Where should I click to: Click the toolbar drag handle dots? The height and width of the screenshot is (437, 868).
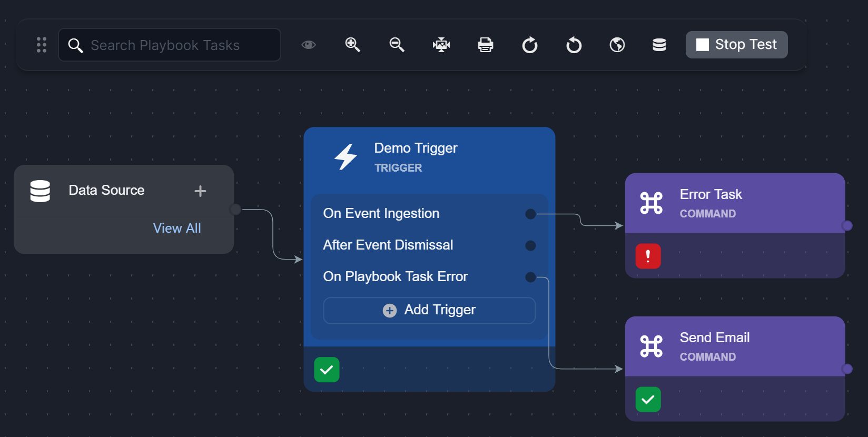[42, 45]
